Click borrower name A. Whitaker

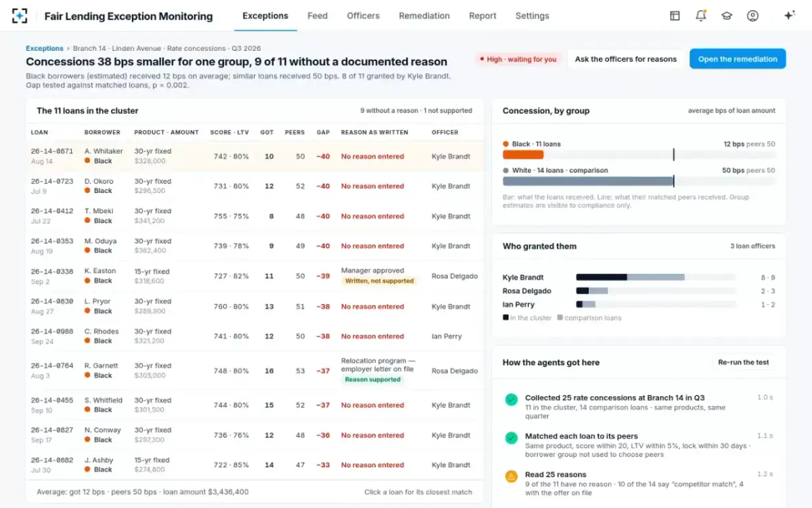[104, 151]
